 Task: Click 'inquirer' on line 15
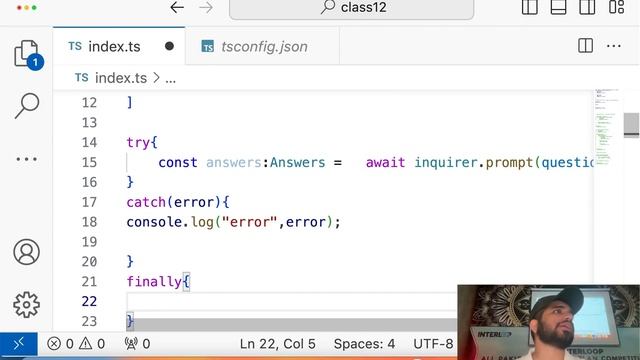tap(446, 162)
